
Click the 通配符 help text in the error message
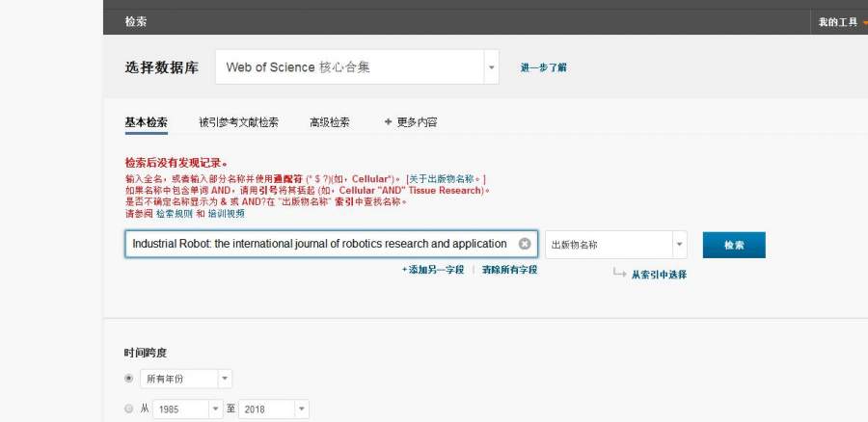pyautogui.click(x=288, y=179)
